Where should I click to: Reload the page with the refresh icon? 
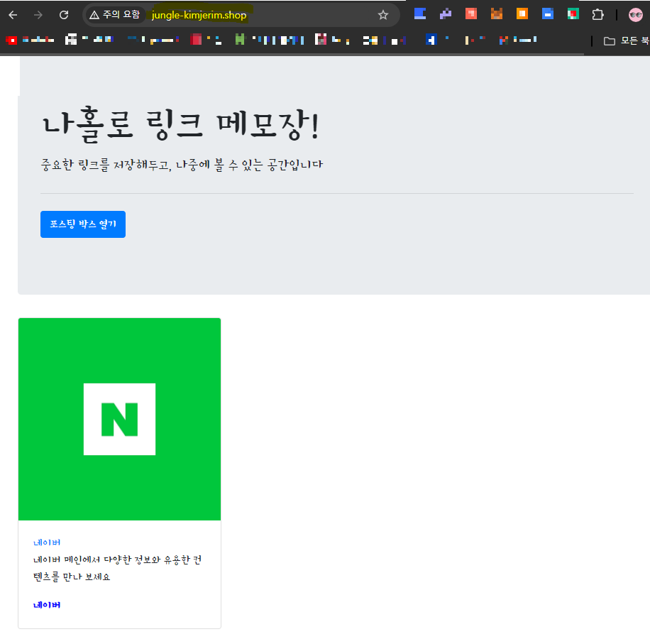pos(64,16)
